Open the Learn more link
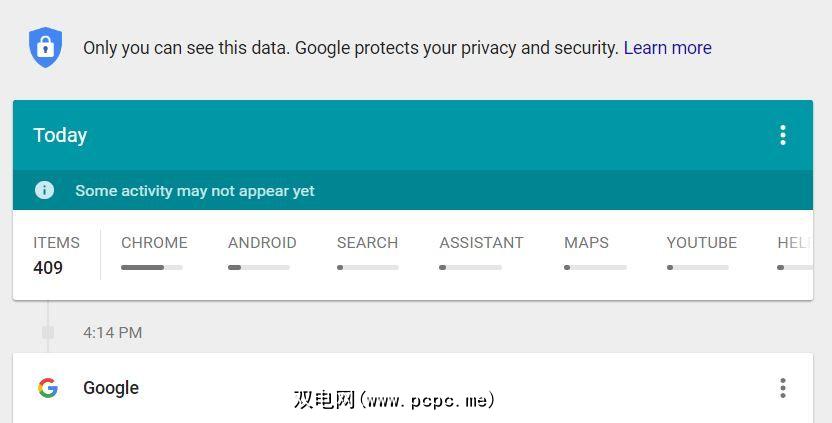This screenshot has width=832, height=423. point(667,48)
